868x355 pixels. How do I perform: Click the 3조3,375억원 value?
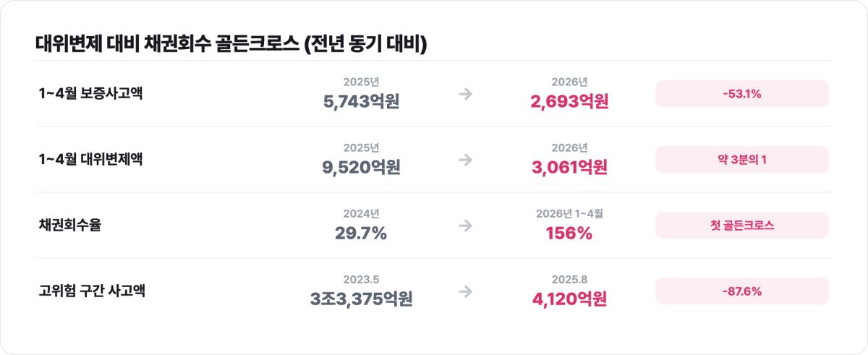coord(361,299)
